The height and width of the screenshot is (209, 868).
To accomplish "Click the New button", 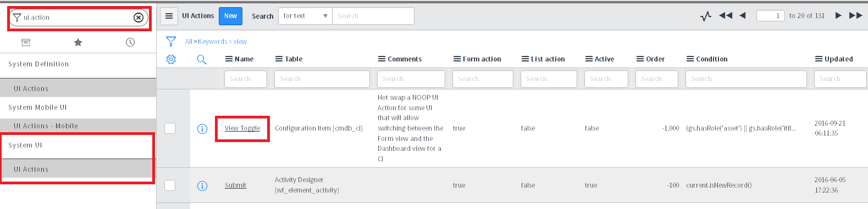I will [231, 16].
